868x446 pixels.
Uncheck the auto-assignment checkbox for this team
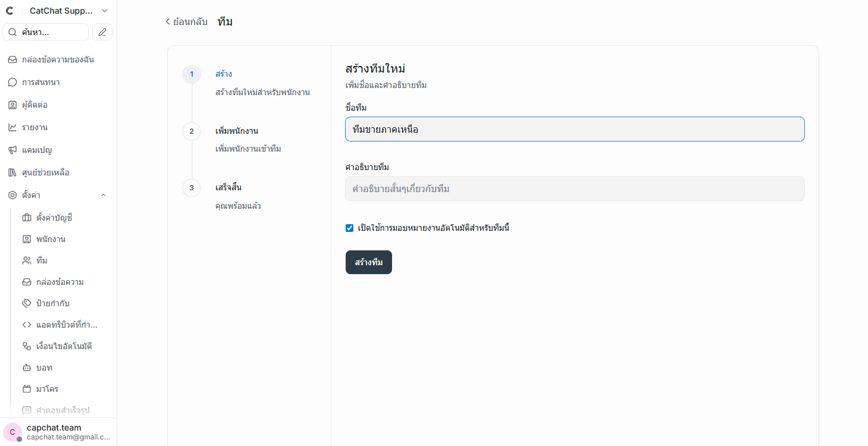click(350, 228)
